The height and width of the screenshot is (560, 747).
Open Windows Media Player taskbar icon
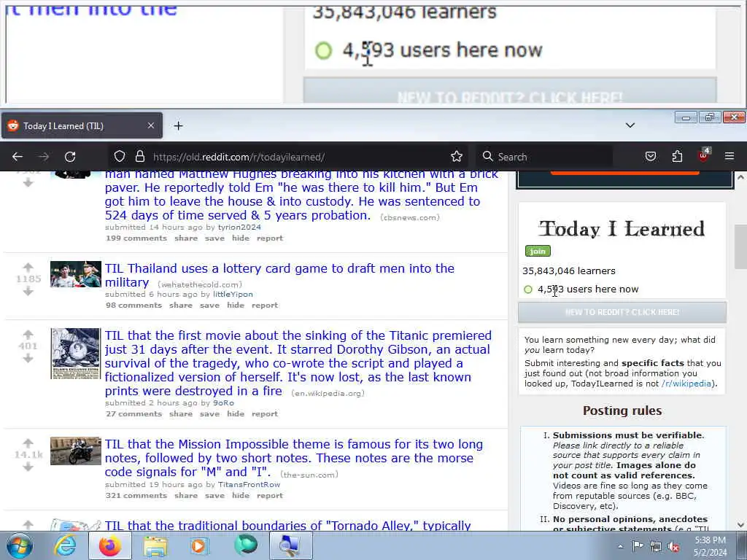click(x=200, y=545)
